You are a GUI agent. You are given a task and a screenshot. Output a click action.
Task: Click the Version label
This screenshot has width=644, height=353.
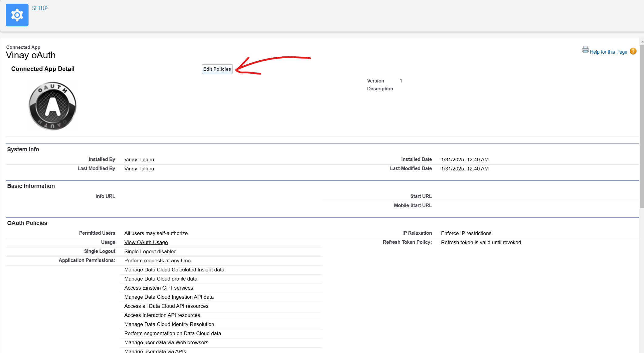376,81
